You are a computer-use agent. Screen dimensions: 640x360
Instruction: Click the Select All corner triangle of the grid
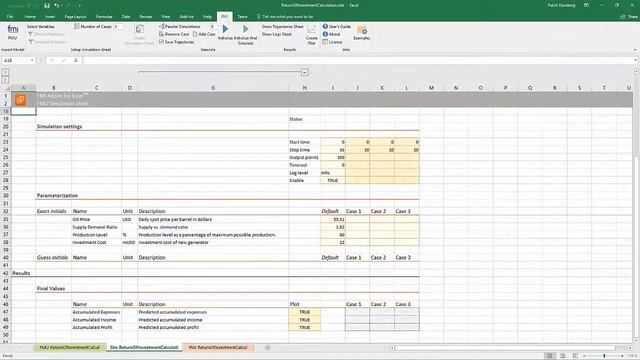(x=7, y=88)
